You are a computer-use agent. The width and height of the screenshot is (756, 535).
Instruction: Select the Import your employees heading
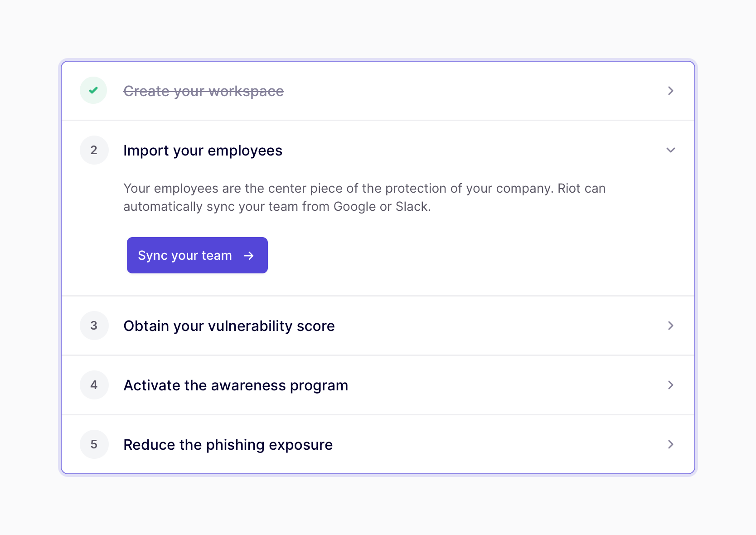point(203,151)
